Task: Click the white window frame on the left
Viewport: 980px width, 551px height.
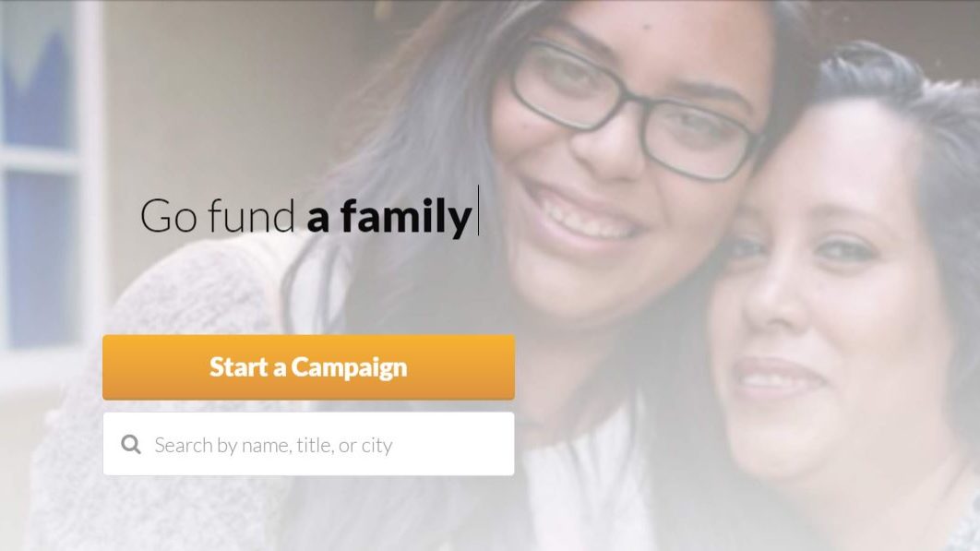Action: click(x=92, y=187)
